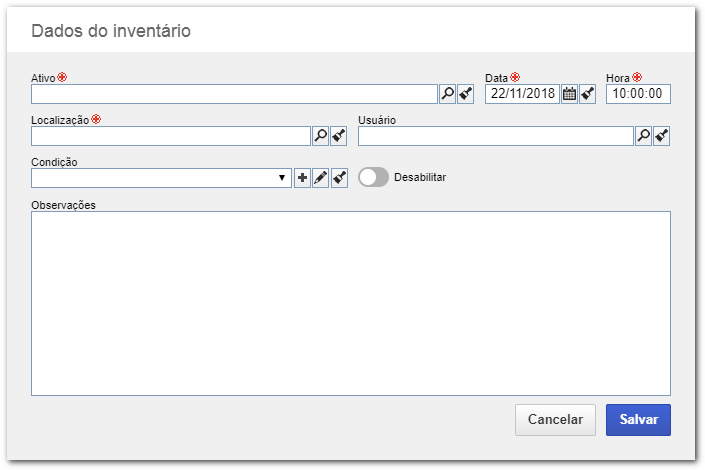Toggle the Desabilitar switch
Image resolution: width=705 pixels, height=470 pixels.
(x=373, y=177)
